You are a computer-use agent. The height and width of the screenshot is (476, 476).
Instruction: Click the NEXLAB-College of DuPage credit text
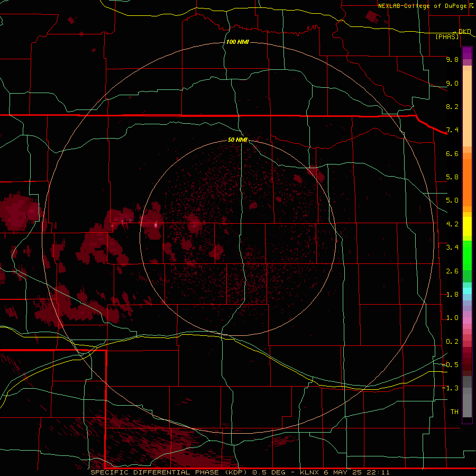click(x=422, y=6)
